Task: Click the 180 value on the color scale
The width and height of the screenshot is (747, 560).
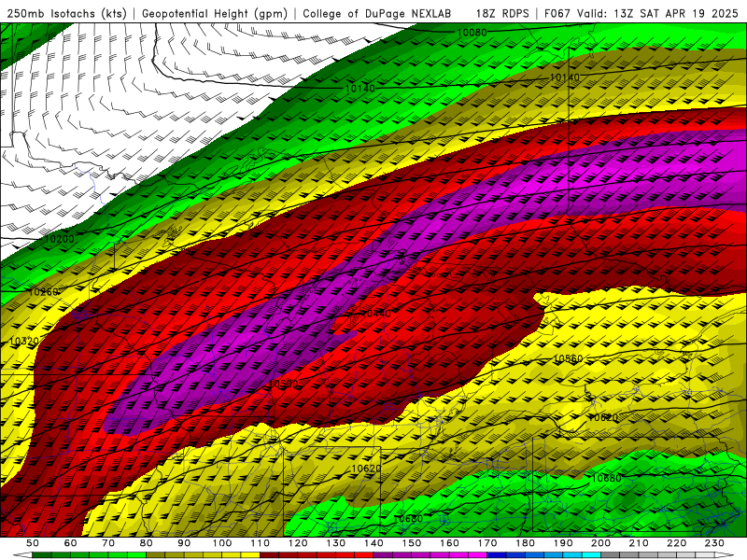Action: point(525,543)
